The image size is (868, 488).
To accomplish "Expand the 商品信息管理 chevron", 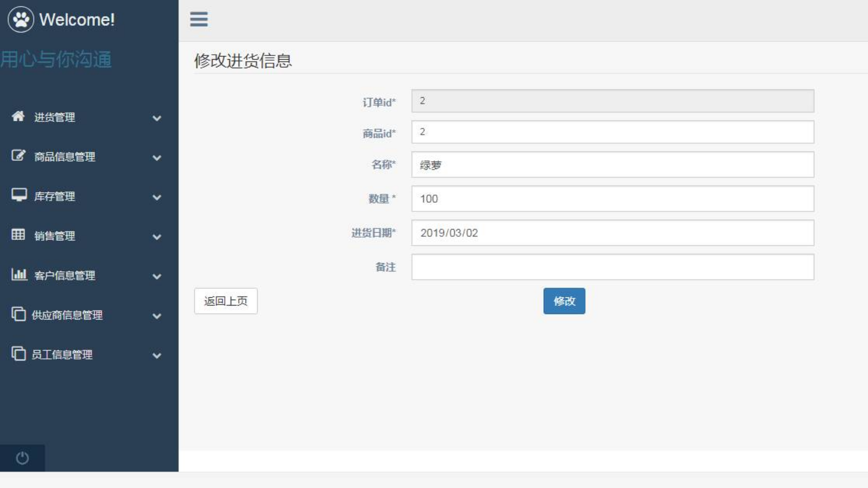I will point(157,158).
